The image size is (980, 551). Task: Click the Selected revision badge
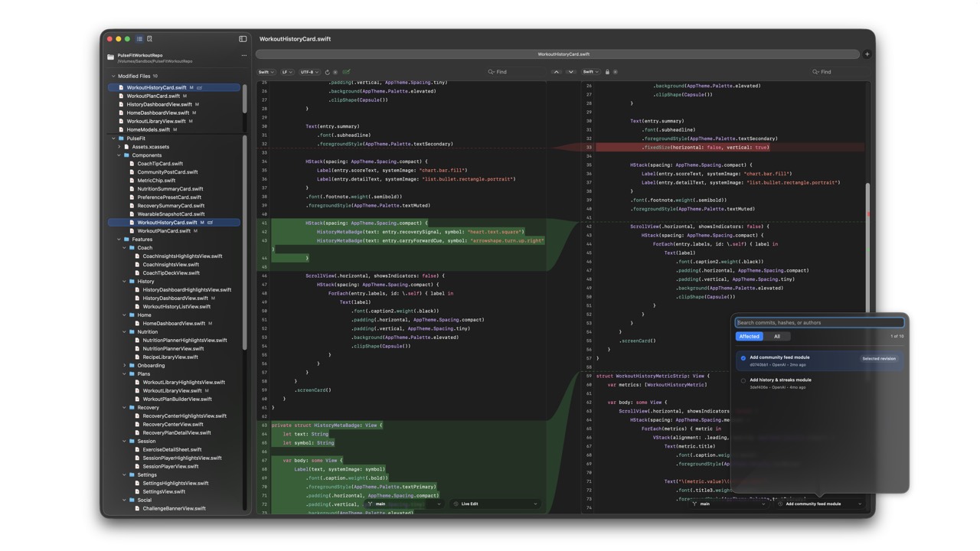(x=879, y=359)
